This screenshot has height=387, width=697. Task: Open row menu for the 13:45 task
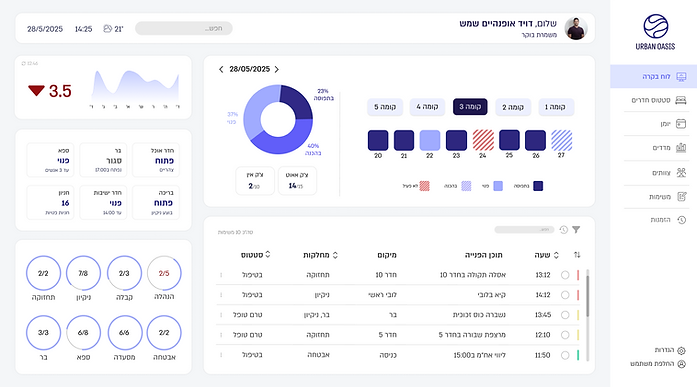pyautogui.click(x=221, y=315)
